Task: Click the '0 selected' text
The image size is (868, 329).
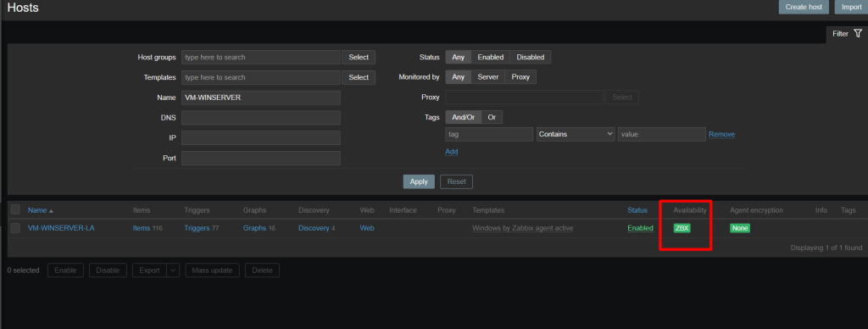Action: [x=23, y=270]
